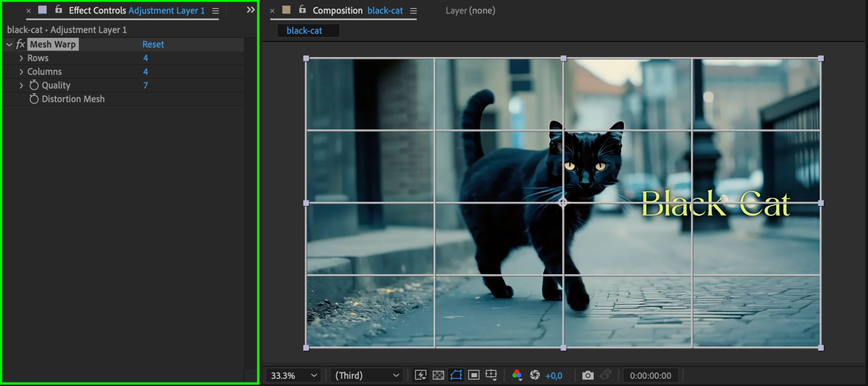This screenshot has width=868, height=386.
Task: Toggle mask and shape path visibility
Action: click(x=456, y=375)
